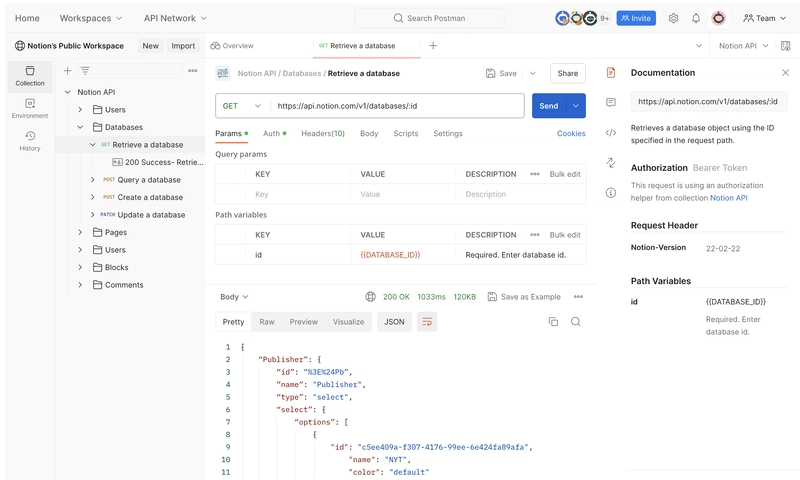Click the Share button
The image size is (800, 480).
(x=568, y=73)
